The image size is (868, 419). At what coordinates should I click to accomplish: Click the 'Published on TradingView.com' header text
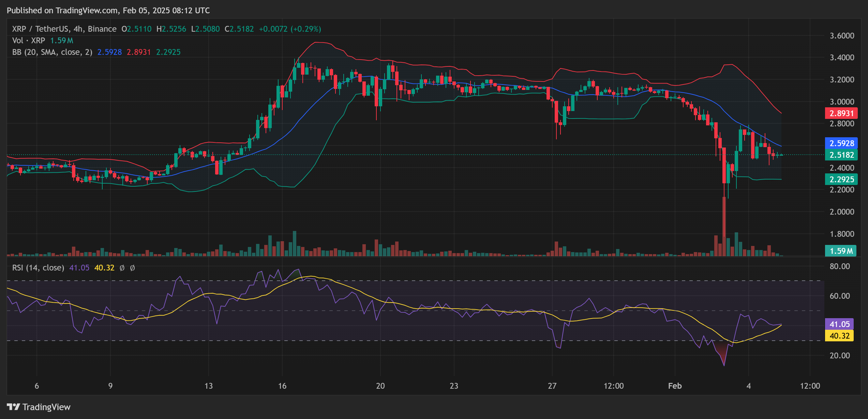(x=62, y=11)
